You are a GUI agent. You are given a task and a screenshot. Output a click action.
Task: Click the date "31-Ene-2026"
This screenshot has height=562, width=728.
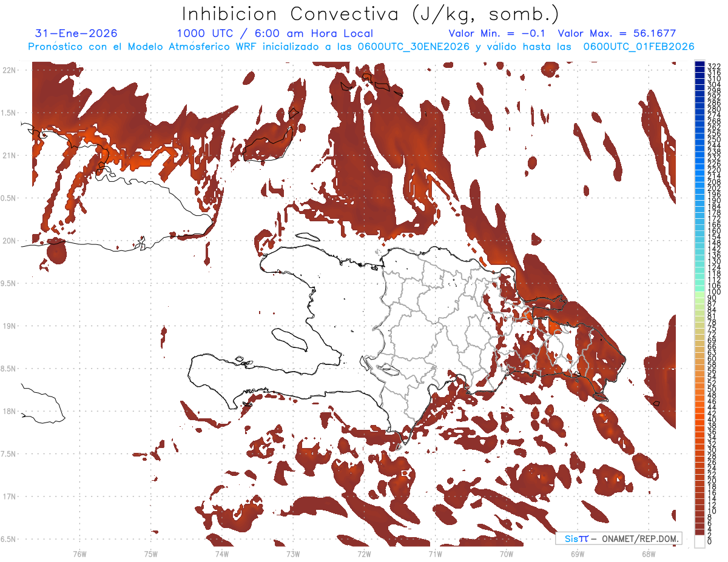click(x=76, y=33)
